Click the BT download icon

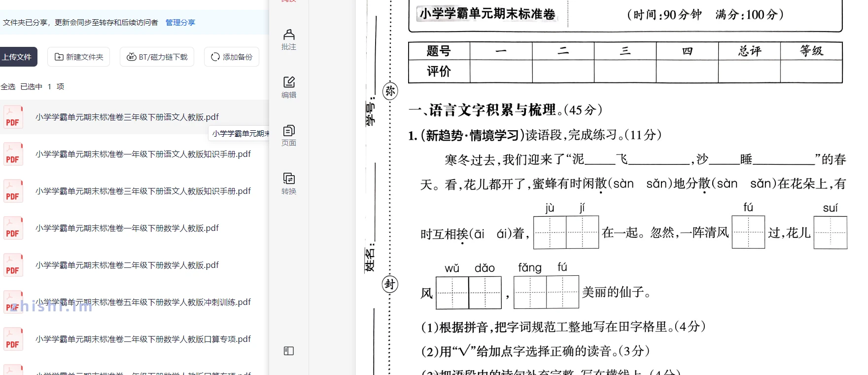click(131, 57)
